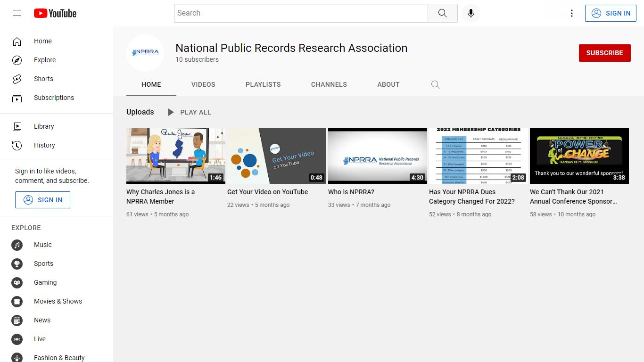Click title 'Who is NPRRA?'
644x362 pixels.
click(351, 192)
